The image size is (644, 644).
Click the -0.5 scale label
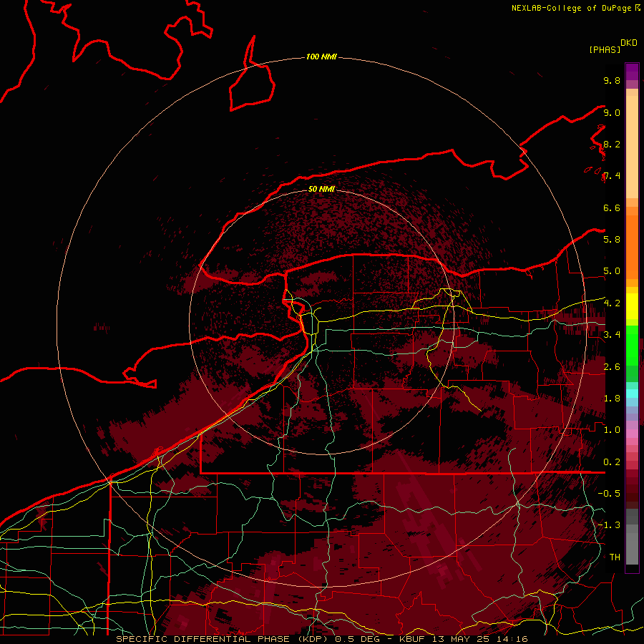[609, 493]
